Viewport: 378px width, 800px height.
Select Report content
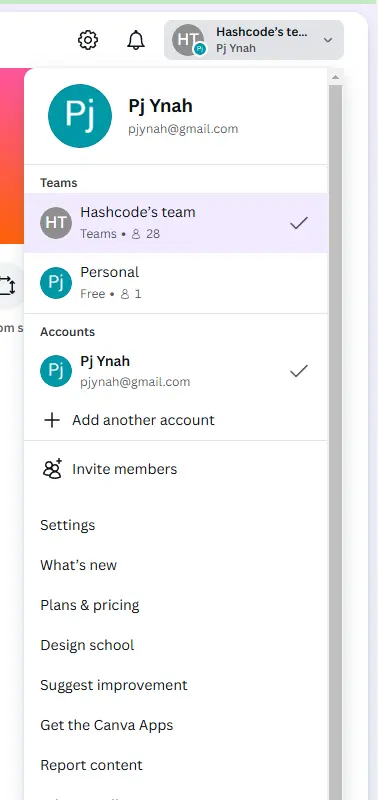[91, 765]
